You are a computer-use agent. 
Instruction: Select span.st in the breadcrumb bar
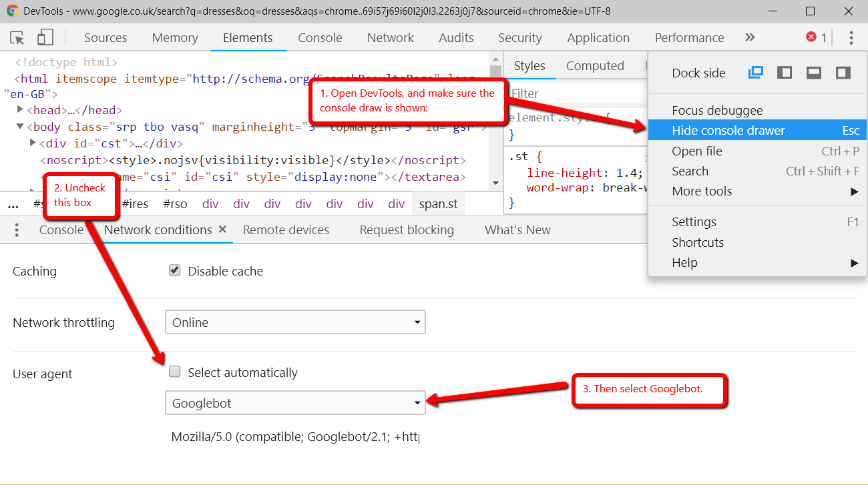point(438,203)
